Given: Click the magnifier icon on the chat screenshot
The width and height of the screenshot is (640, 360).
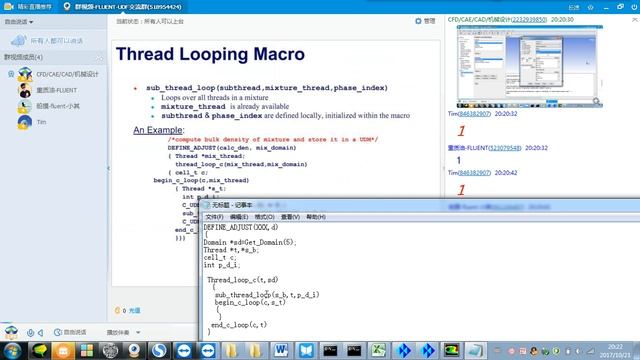Looking at the screenshot, I should pos(596,101).
